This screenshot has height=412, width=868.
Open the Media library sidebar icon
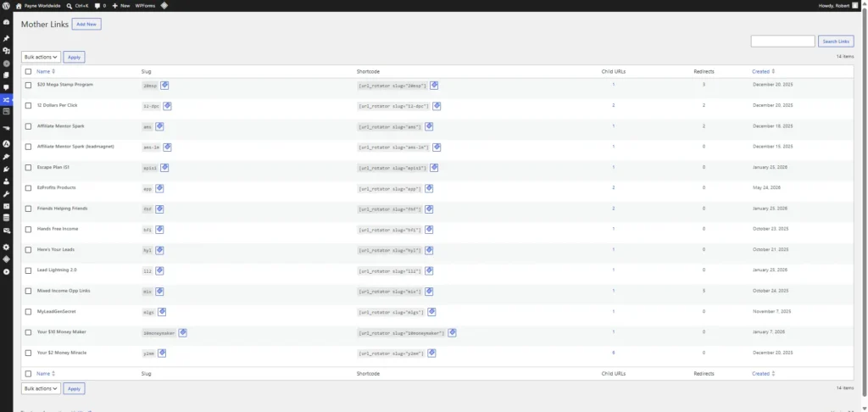tap(6, 50)
